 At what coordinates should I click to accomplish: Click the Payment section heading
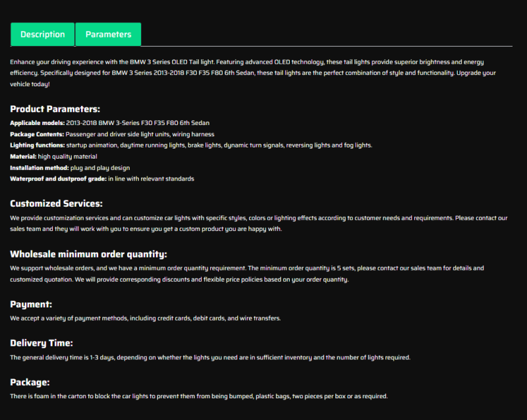pyautogui.click(x=31, y=304)
